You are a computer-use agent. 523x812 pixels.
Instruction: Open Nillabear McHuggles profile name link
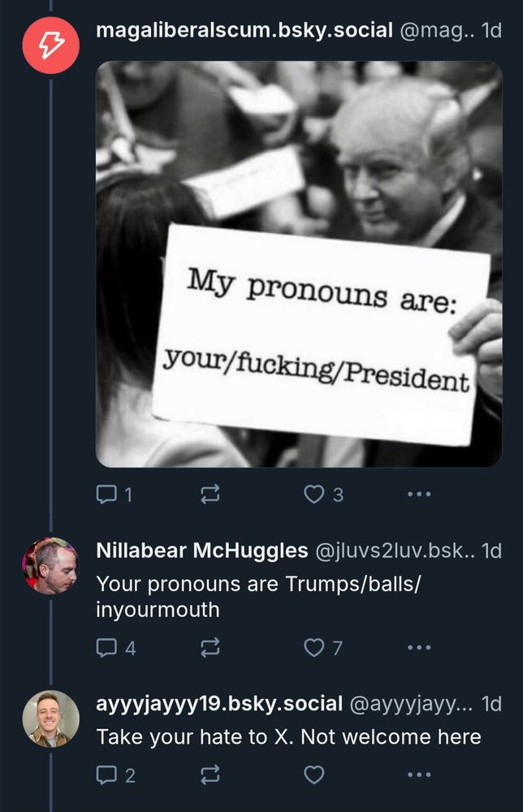(201, 551)
